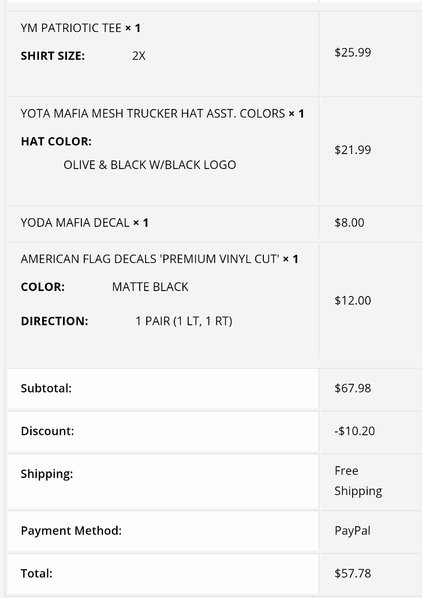Click the Total amount $57.78
Viewport: 422px width, 598px height.
pos(353,573)
